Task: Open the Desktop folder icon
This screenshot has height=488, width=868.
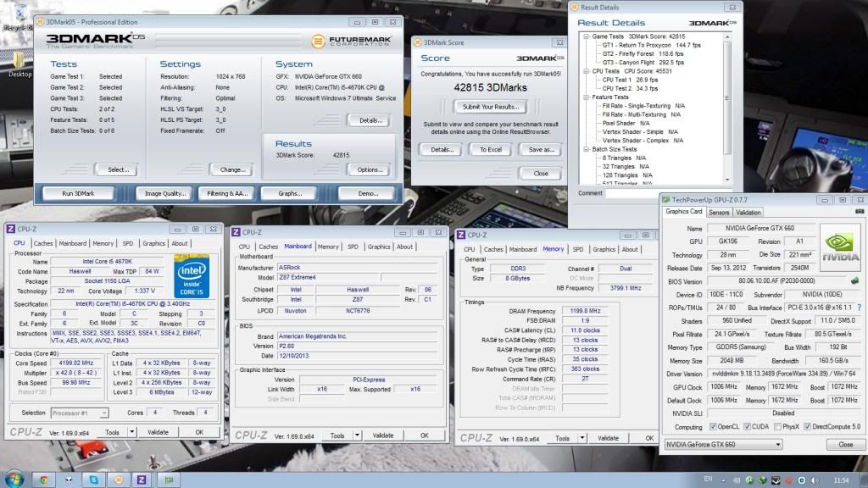Action: pyautogui.click(x=19, y=64)
